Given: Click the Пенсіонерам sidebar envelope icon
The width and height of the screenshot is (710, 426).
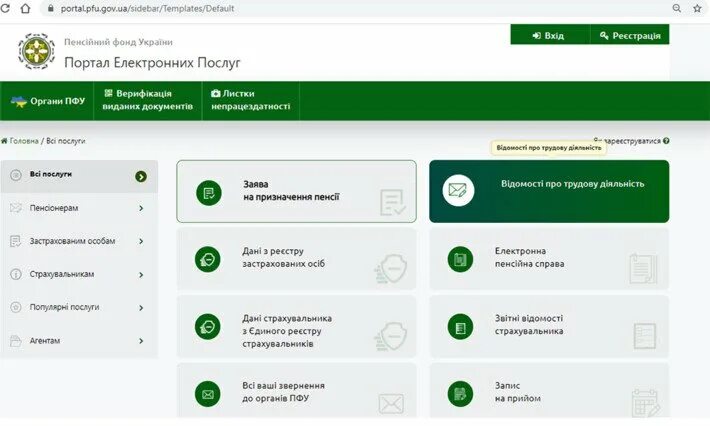Looking at the screenshot, I should [x=16, y=208].
